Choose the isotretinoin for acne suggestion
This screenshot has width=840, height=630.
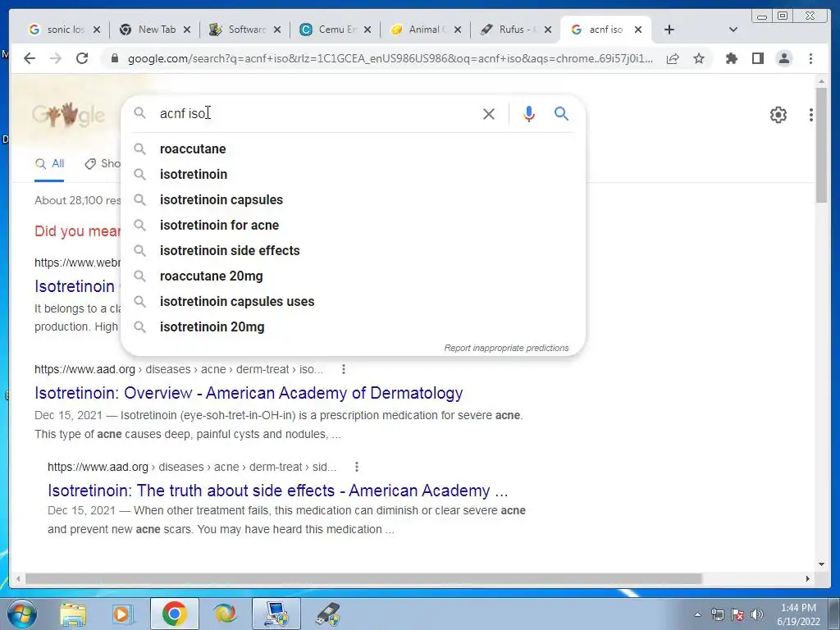point(353,225)
